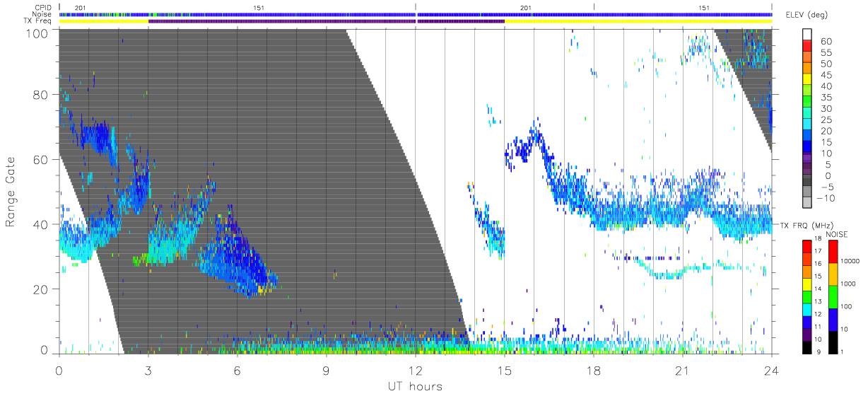Click the 10000 label in the NOISE legend
Screen dimensions: 868x401
tap(850, 262)
